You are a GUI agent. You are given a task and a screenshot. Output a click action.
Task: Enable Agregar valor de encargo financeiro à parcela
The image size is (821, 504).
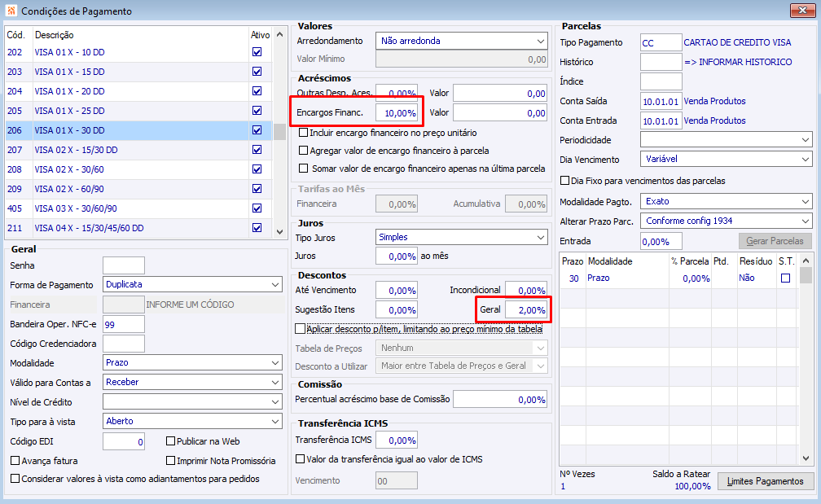tap(304, 151)
